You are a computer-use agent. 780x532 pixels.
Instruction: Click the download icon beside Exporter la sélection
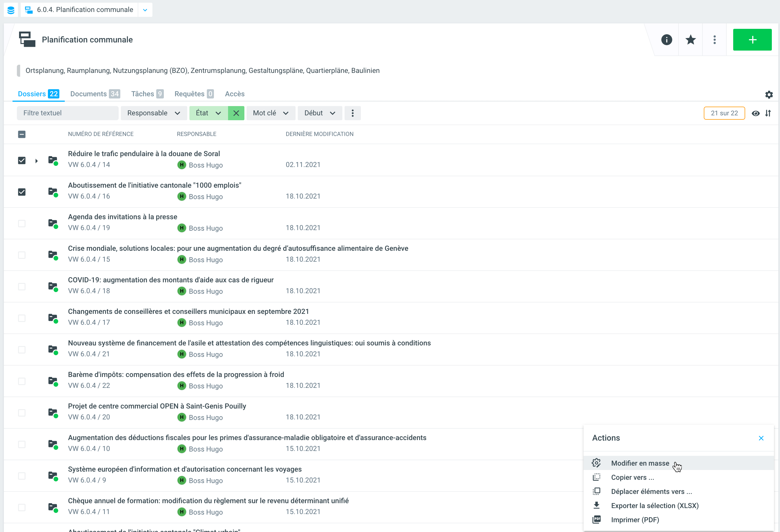pyautogui.click(x=596, y=505)
